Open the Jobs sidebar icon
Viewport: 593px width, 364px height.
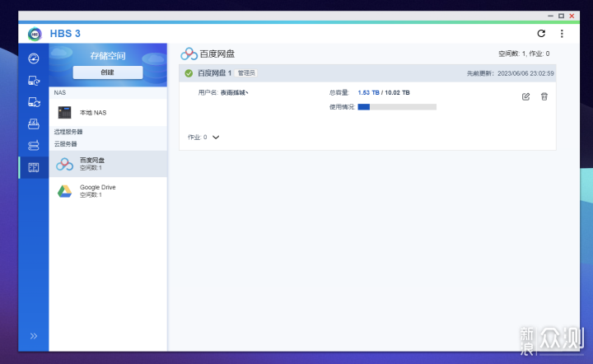pyautogui.click(x=34, y=124)
